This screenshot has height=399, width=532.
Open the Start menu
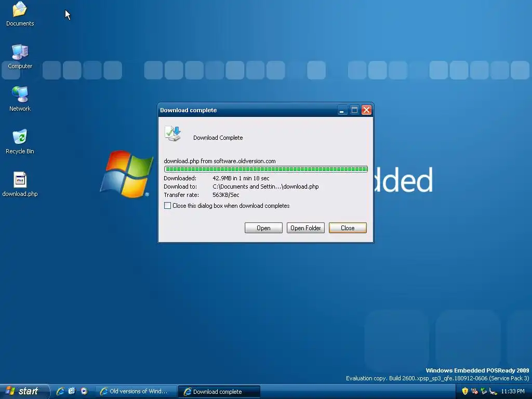24,391
